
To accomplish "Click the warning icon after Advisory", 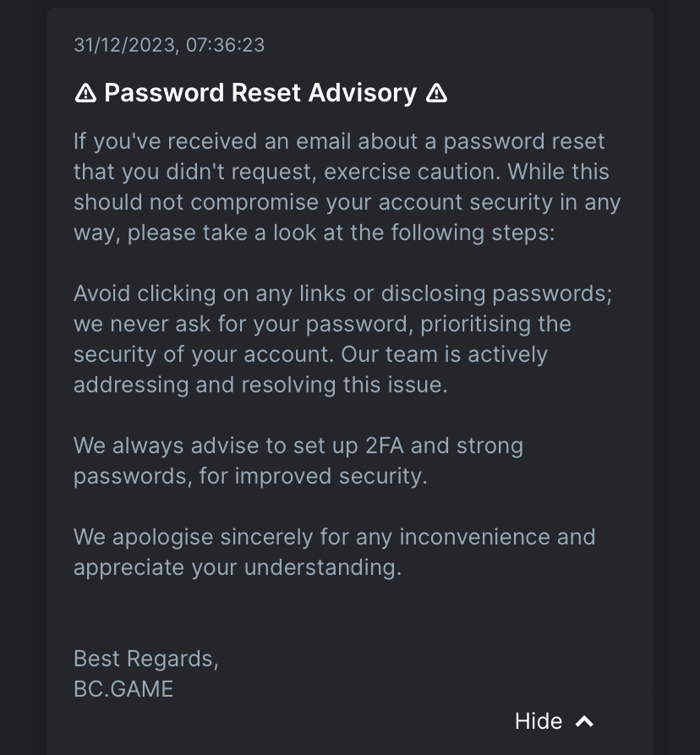I will [437, 93].
